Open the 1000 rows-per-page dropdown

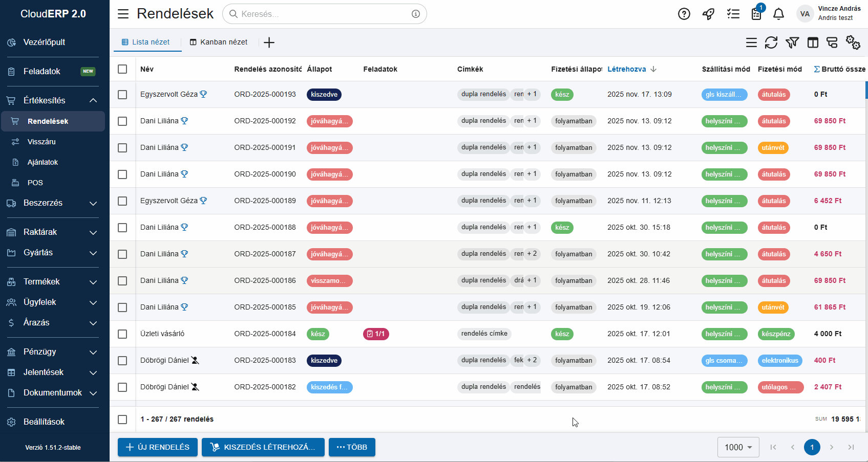click(x=738, y=447)
